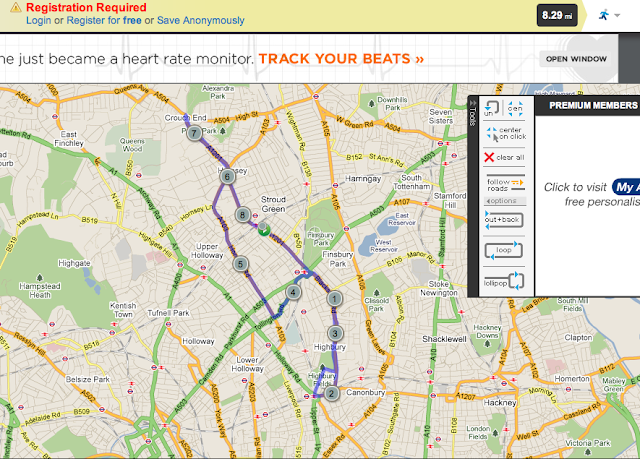Click the green route start marker
This screenshot has width=640, height=459.
tap(264, 229)
